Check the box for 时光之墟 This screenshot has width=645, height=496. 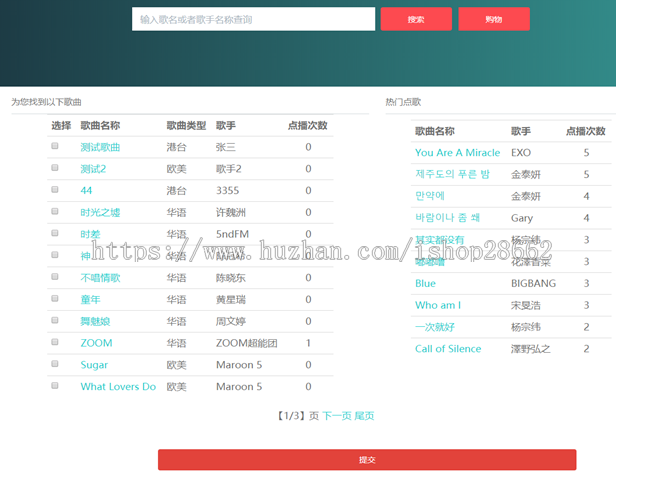point(55,211)
